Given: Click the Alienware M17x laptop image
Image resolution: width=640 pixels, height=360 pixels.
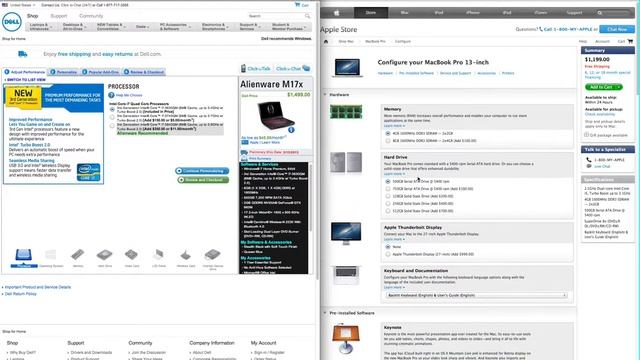Looking at the screenshot, I should [x=275, y=115].
